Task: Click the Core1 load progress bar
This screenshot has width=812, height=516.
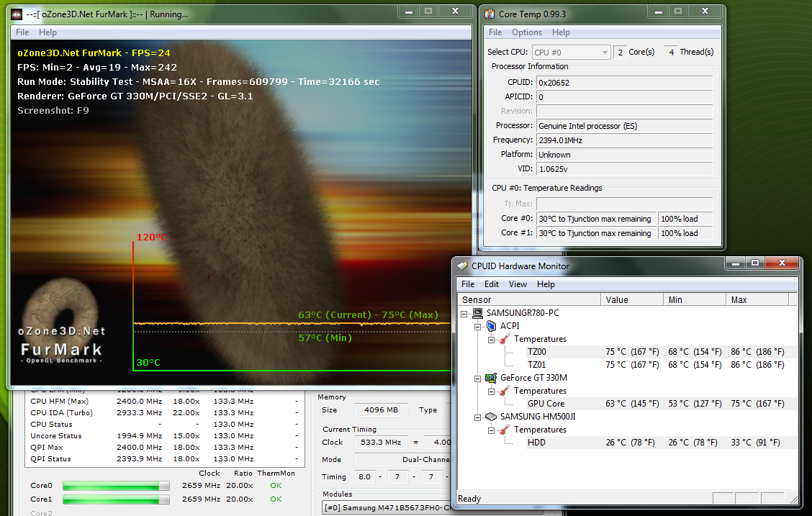Action: (116, 499)
